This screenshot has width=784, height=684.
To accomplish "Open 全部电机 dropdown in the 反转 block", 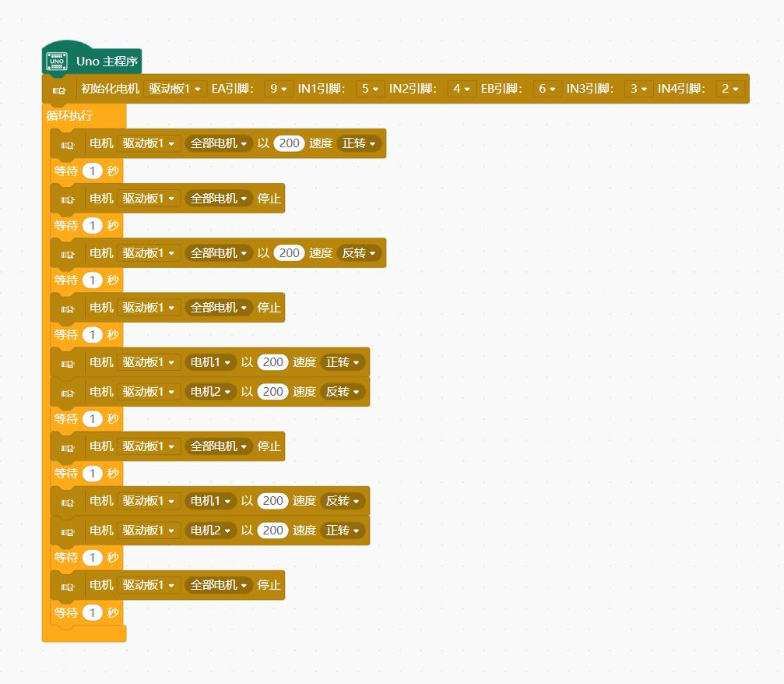I will (219, 252).
